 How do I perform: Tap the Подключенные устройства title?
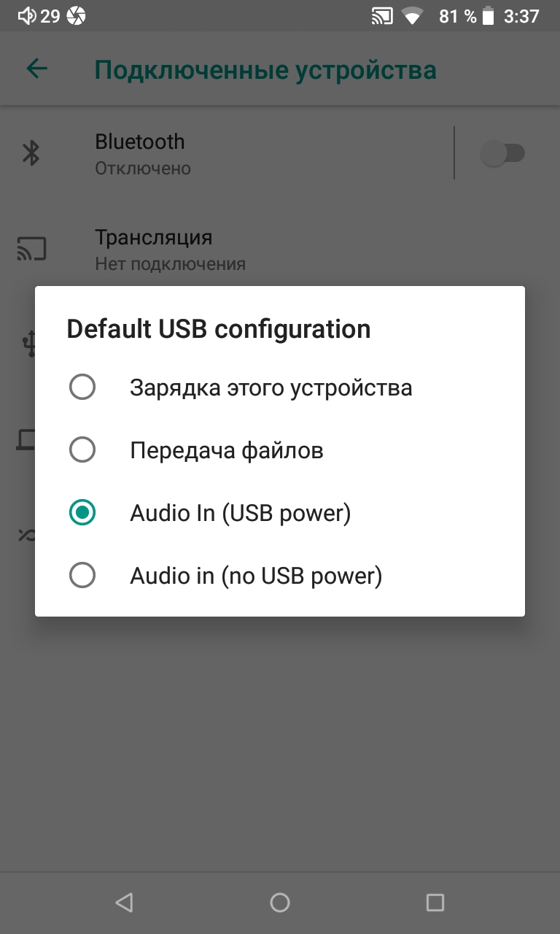click(x=265, y=70)
